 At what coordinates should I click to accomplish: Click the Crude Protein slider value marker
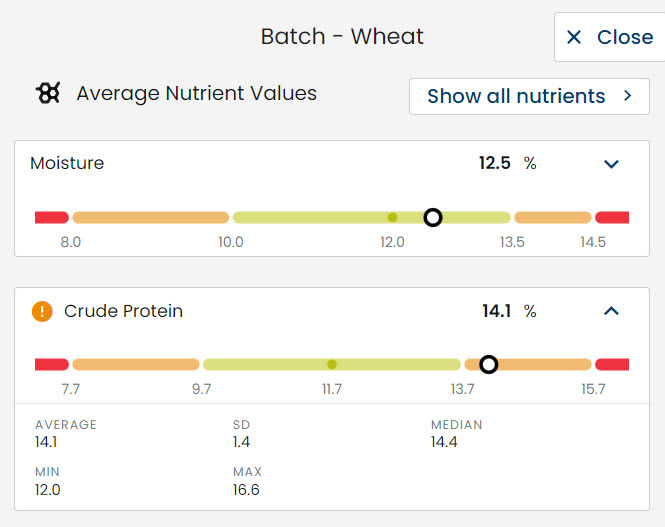click(488, 365)
